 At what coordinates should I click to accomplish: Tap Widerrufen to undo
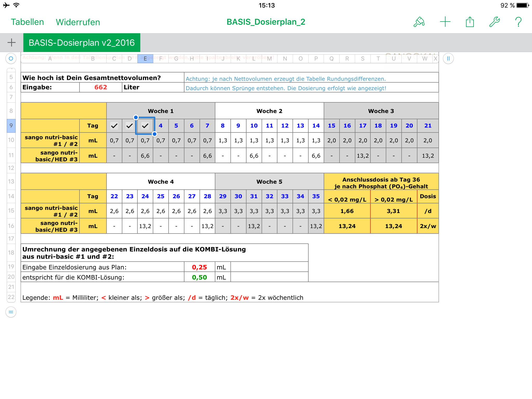(x=78, y=22)
